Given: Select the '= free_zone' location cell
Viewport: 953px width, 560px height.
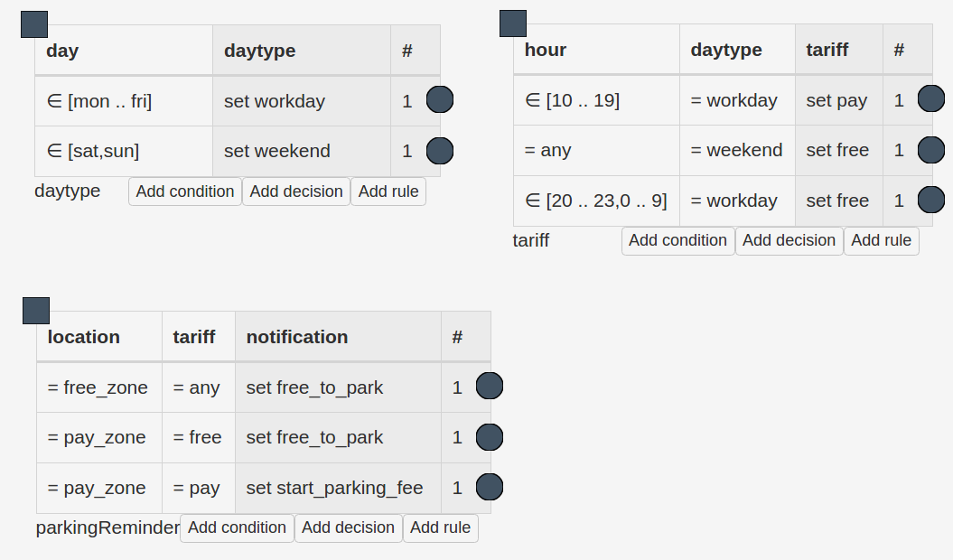Looking at the screenshot, I should tap(98, 387).
